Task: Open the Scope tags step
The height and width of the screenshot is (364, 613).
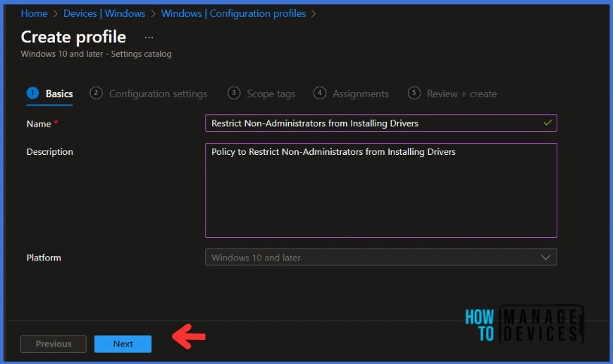Action: coord(261,94)
